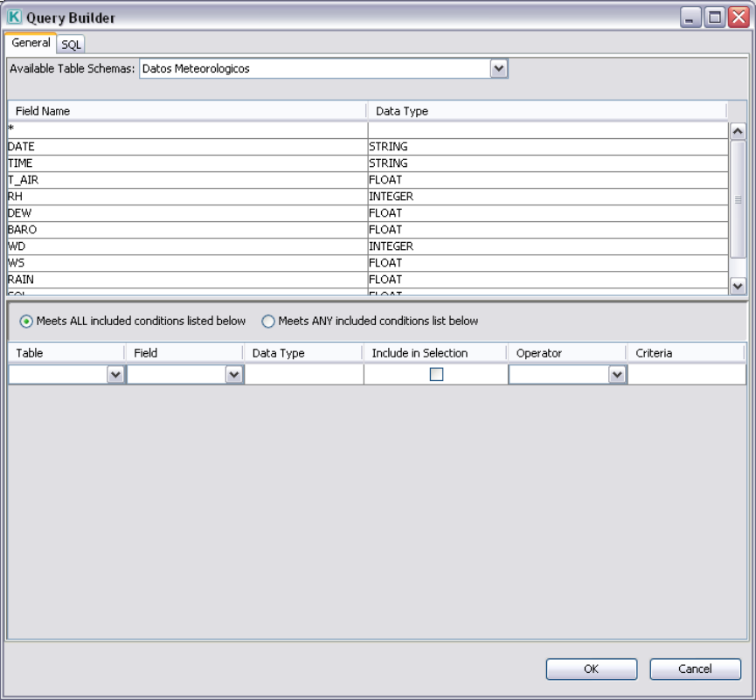
Task: Open the Table column dropdown
Action: pyautogui.click(x=115, y=375)
